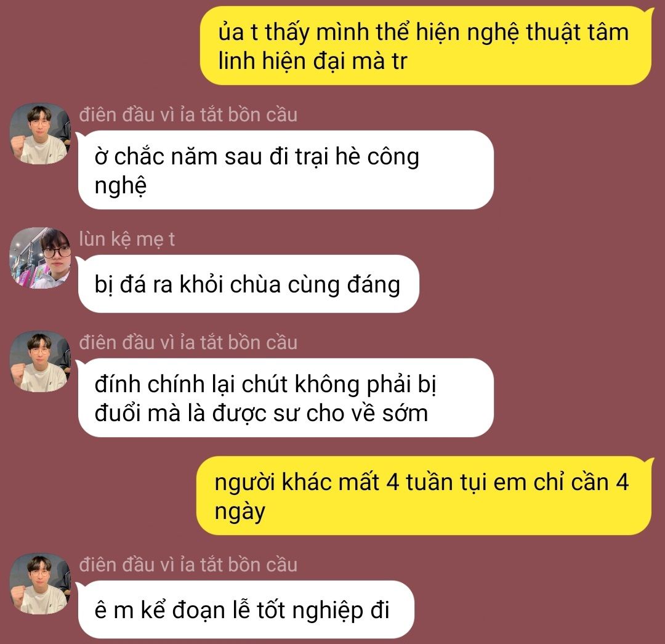Click the word "chùa" in the white bubble

(256, 284)
